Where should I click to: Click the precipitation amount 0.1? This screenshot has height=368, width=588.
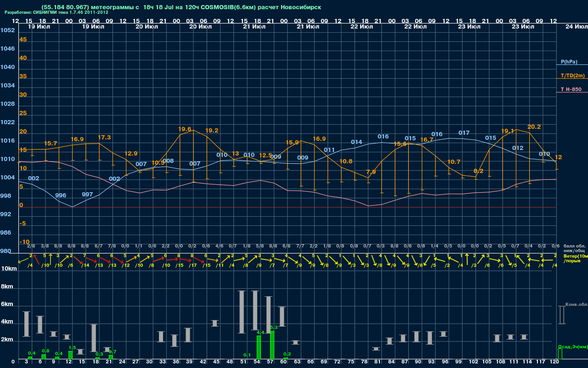(x=247, y=355)
